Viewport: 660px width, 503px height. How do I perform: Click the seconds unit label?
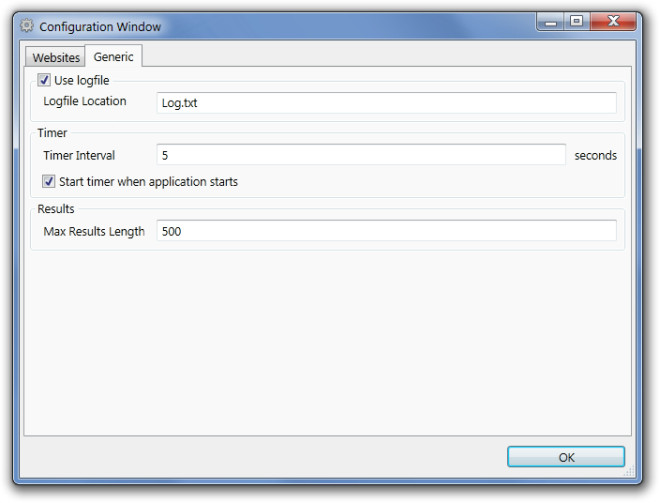click(595, 155)
